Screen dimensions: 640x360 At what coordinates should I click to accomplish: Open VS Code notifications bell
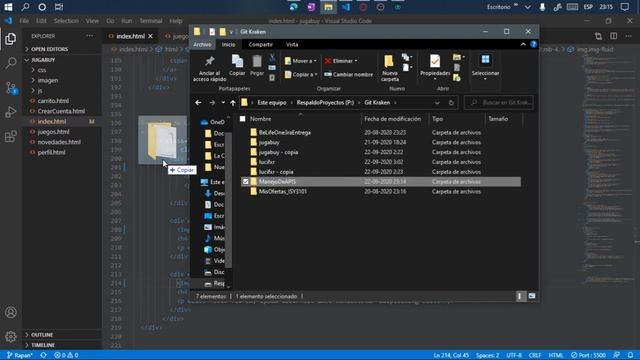point(631,355)
